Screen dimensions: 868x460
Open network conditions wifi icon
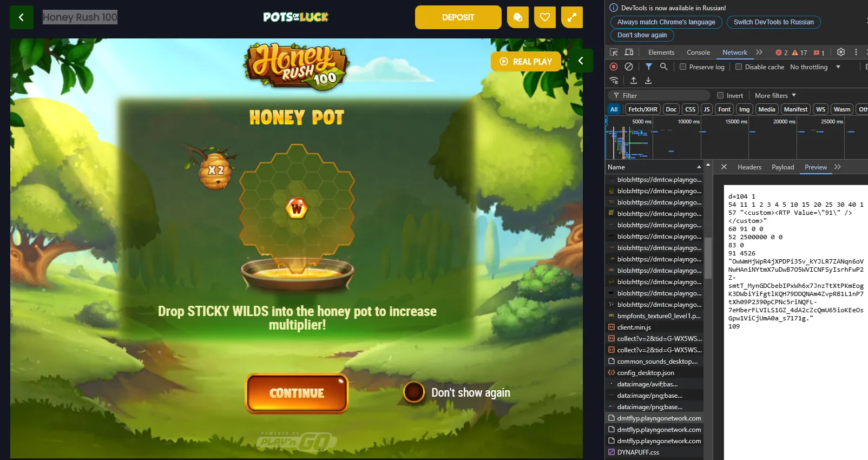point(614,81)
